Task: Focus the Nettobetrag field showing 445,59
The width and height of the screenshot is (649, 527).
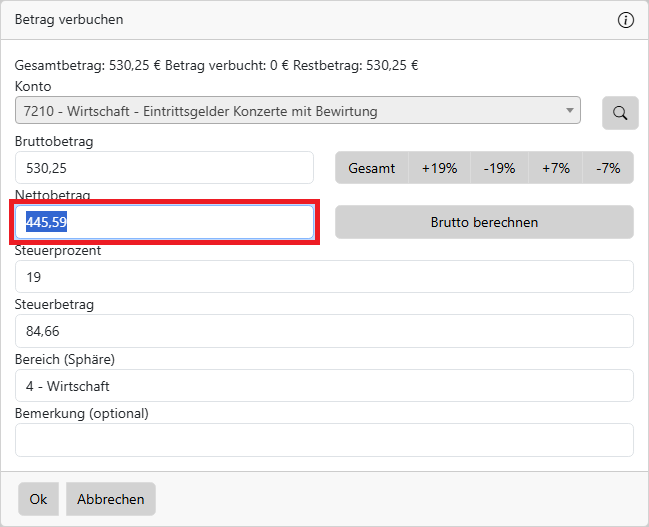Action: click(164, 222)
